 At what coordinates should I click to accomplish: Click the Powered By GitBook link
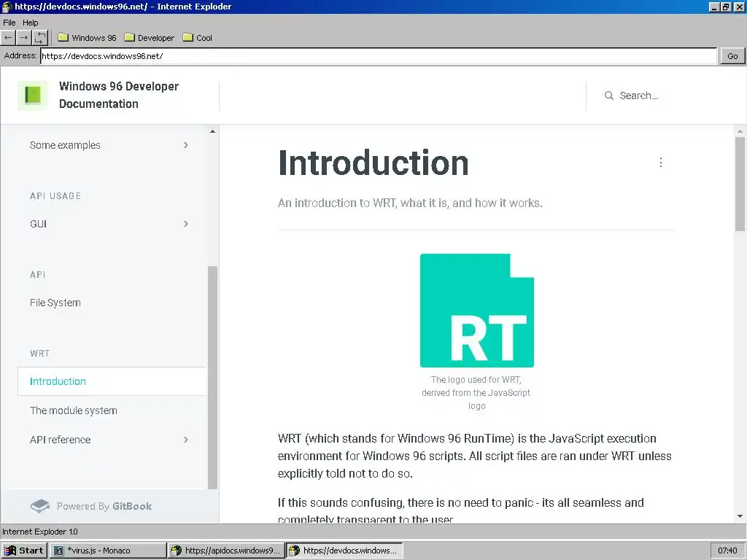[91, 506]
